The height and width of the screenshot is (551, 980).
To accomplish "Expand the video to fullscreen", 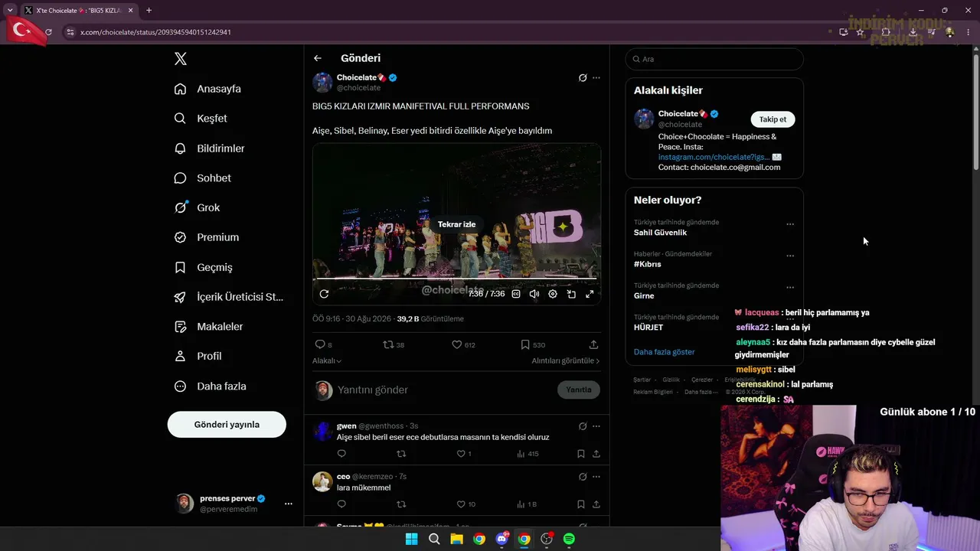I will 590,294.
